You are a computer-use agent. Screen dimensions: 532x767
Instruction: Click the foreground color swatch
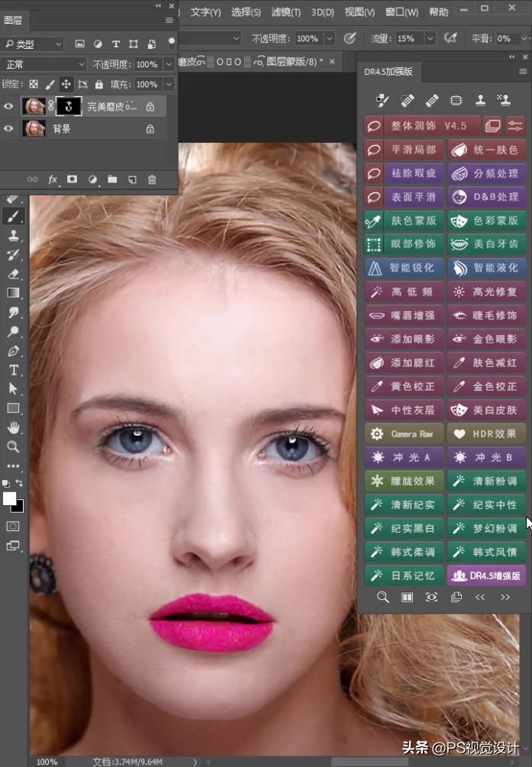10,498
